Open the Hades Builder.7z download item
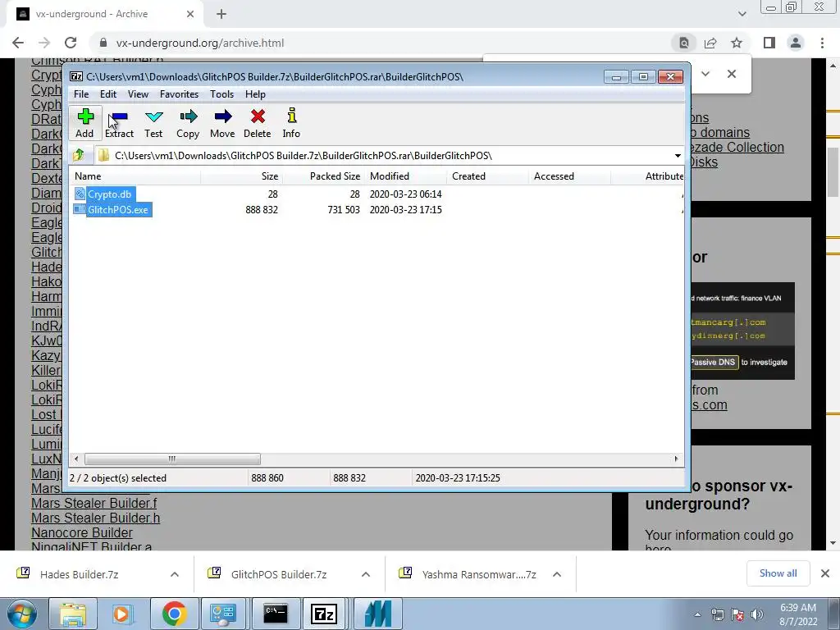The image size is (840, 630). tap(79, 574)
